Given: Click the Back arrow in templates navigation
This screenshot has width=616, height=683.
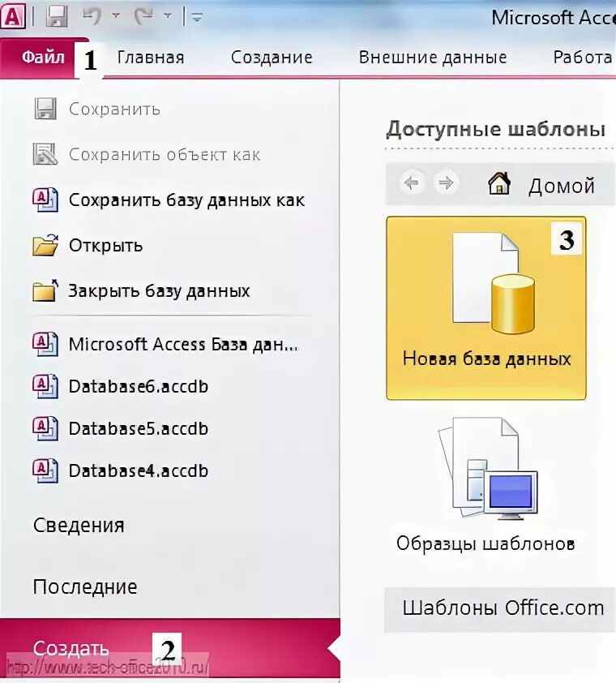Looking at the screenshot, I should click(412, 183).
